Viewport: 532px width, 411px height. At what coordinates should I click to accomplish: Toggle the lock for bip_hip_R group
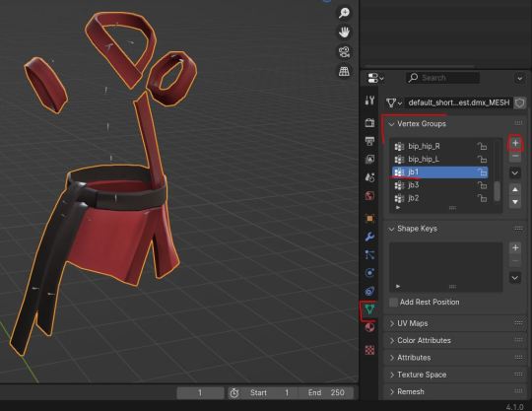(x=482, y=146)
